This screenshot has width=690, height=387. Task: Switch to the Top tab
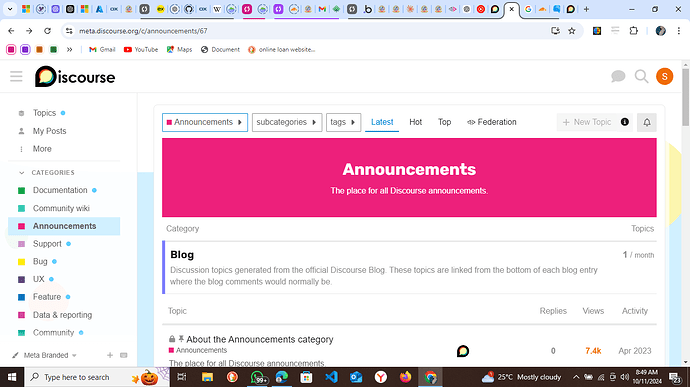[444, 122]
